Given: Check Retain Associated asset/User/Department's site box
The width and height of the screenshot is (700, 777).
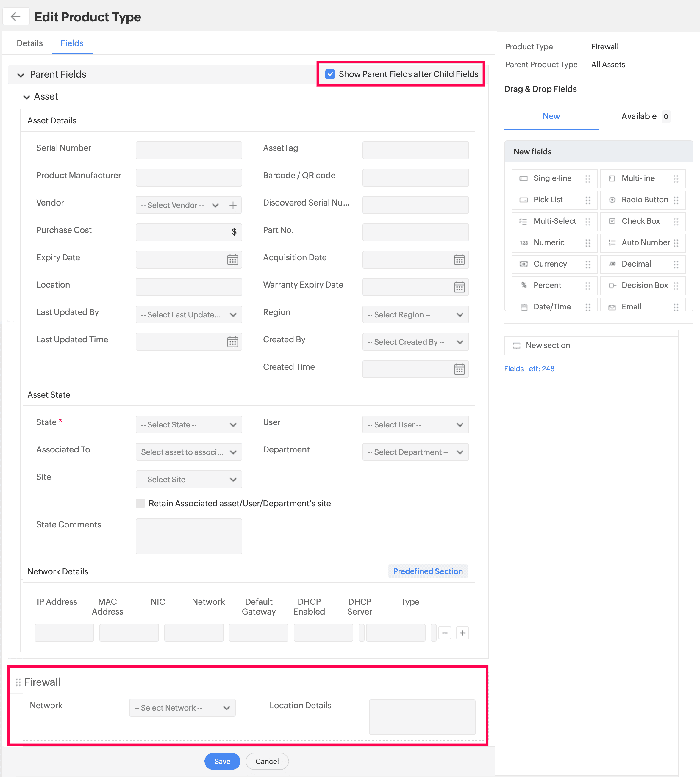Looking at the screenshot, I should [140, 504].
